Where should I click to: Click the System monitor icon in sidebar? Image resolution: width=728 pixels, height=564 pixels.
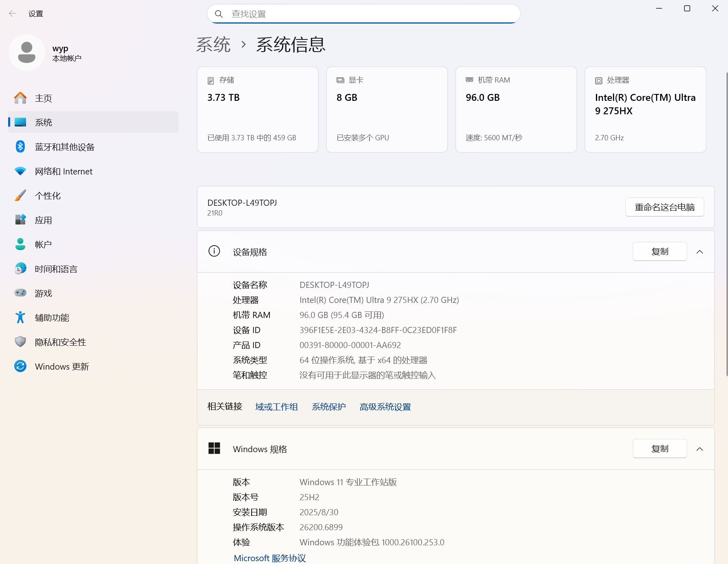click(x=20, y=122)
